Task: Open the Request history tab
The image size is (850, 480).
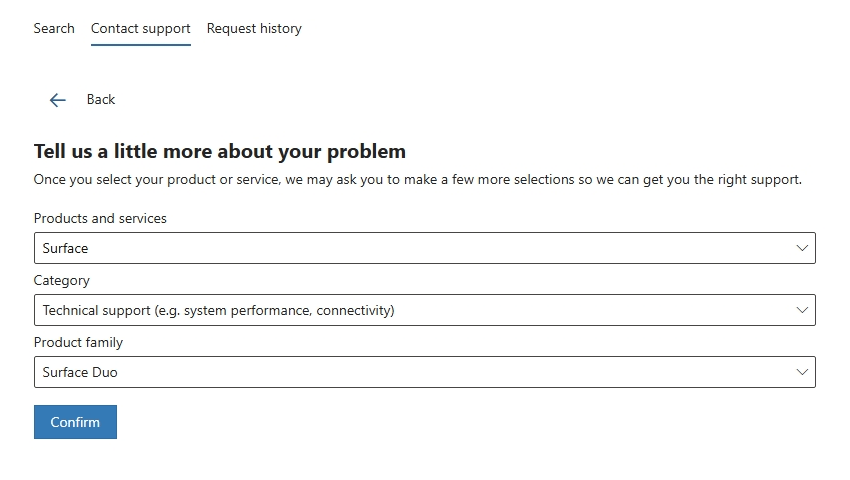Action: pos(254,28)
